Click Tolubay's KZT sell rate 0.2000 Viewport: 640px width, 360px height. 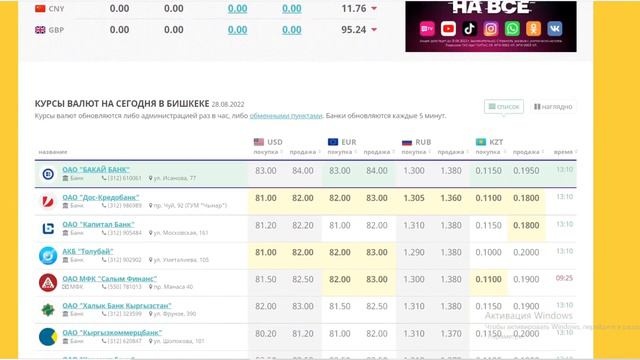(526, 252)
